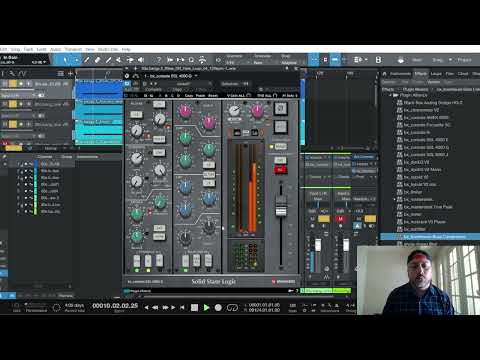Image resolution: width=480 pixels, height=360 pixels.
Task: Collapse the Plugin Alliance folder
Action: 390,95
